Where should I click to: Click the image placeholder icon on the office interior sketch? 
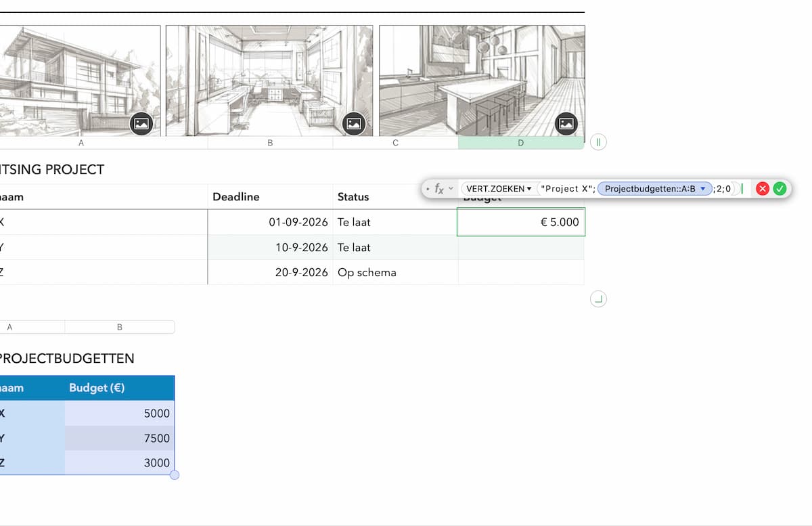tap(354, 124)
